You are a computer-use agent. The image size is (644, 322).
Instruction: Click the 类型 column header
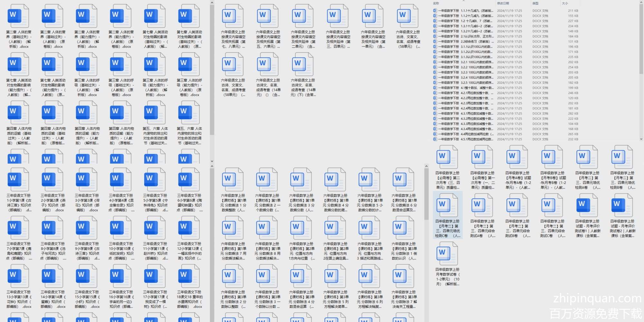535,3
